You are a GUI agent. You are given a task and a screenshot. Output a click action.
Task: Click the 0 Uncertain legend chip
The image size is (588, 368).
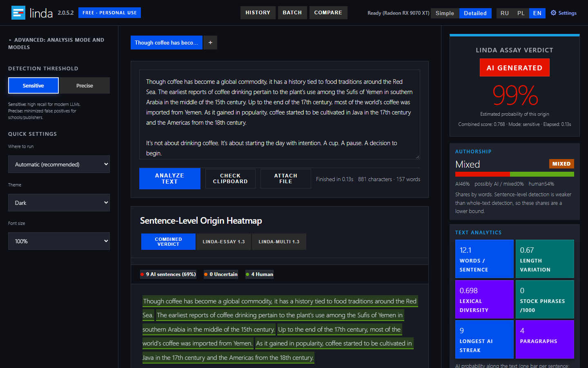[221, 274]
